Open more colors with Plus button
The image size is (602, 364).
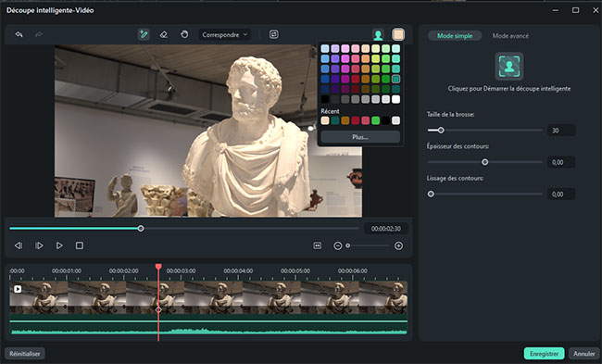point(360,137)
